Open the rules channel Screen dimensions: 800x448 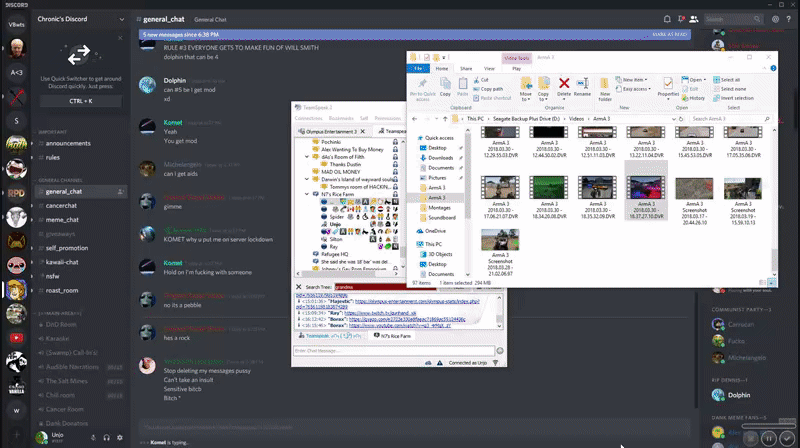click(53, 158)
